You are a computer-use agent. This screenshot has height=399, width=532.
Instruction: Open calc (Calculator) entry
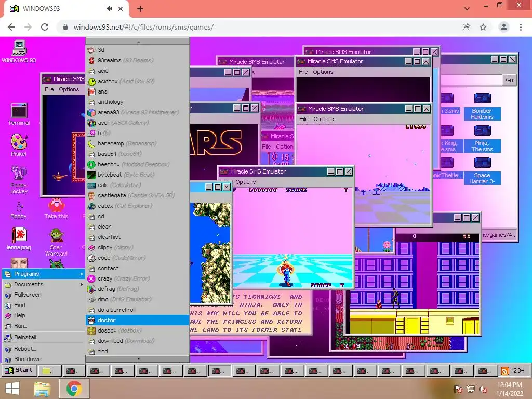coord(137,185)
